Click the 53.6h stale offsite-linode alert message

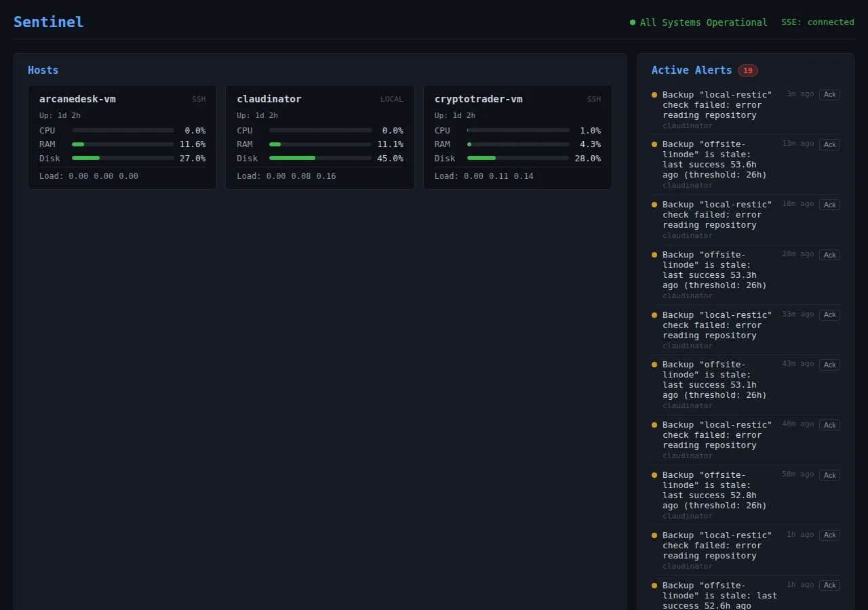[x=715, y=159]
